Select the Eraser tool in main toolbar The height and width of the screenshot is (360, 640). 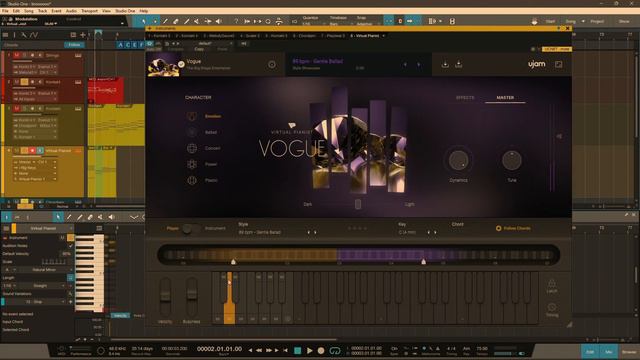point(176,21)
